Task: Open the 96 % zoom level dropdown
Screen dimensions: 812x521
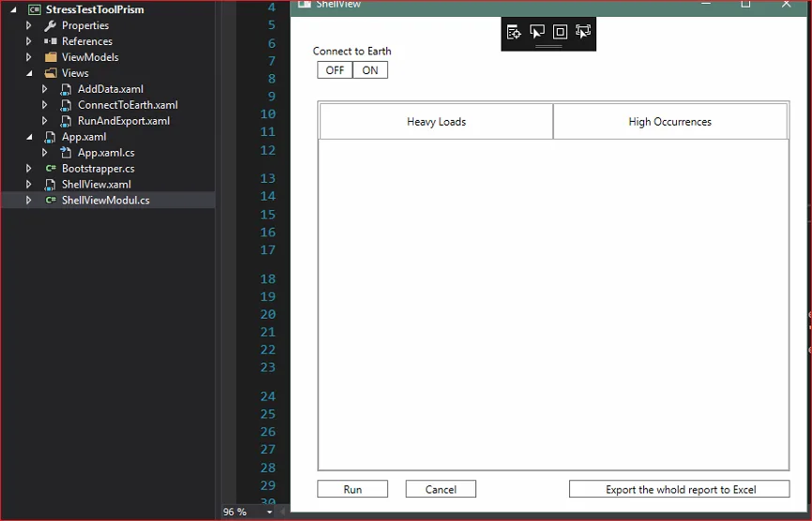Action: pyautogui.click(x=269, y=513)
